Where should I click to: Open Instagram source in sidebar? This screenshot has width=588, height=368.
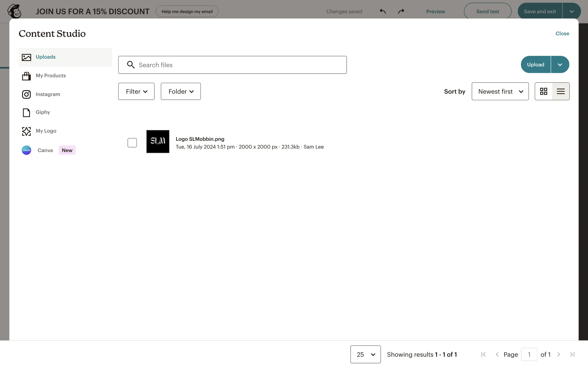pos(48,94)
